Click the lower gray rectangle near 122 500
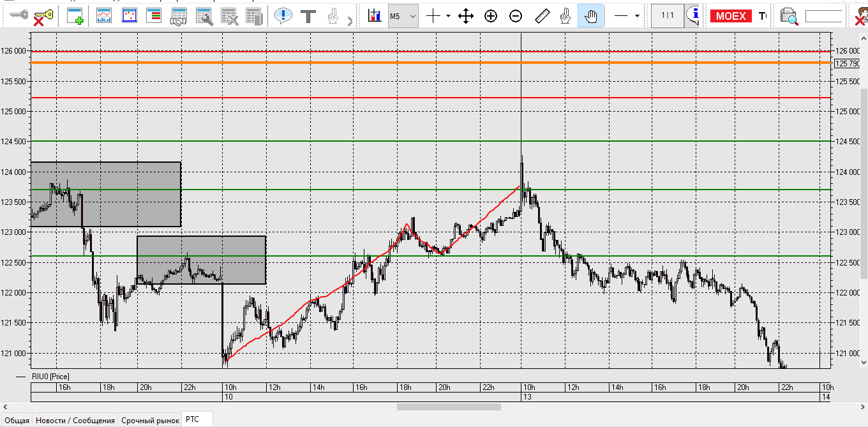 [x=201, y=260]
